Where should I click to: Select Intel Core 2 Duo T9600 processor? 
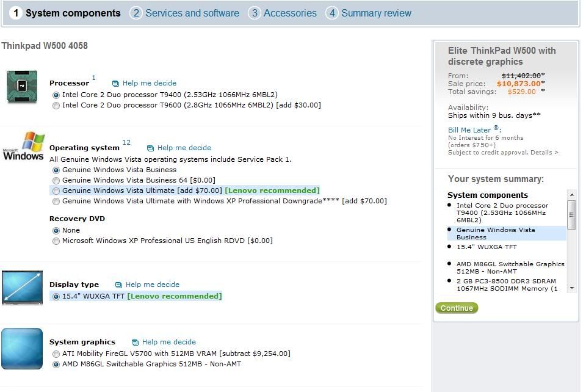[x=56, y=106]
